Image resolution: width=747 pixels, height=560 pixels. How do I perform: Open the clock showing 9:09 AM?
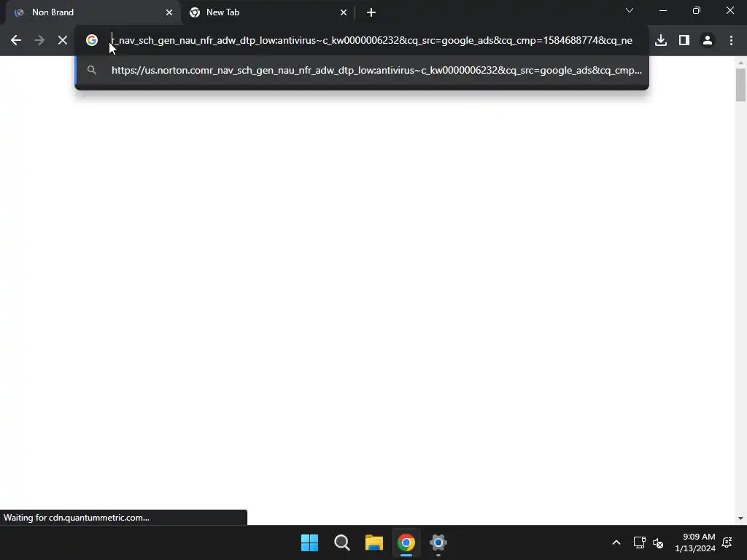695,542
